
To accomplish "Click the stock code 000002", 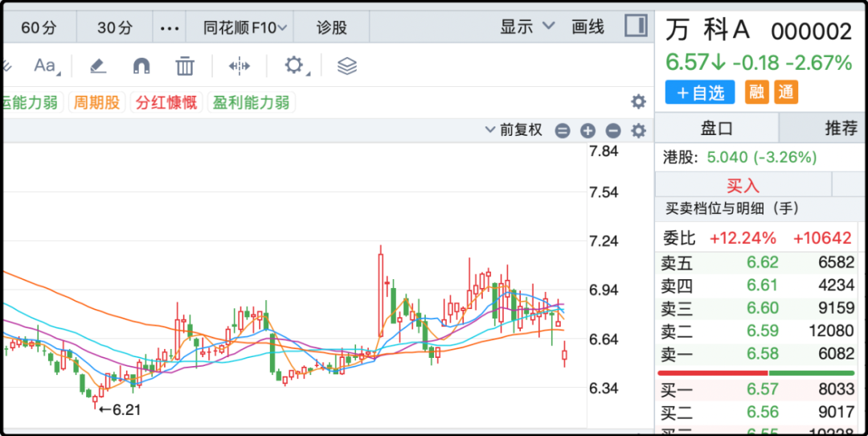I will (x=811, y=32).
